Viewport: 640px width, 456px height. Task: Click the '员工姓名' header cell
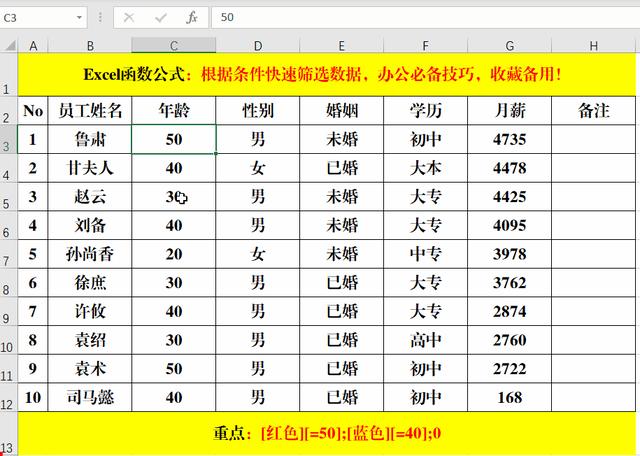[x=90, y=111]
